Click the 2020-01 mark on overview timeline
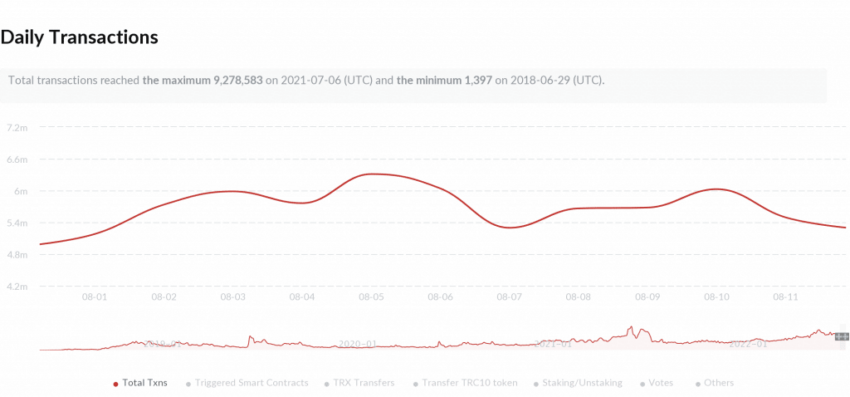Image resolution: width=850 pixels, height=397 pixels. pyautogui.click(x=357, y=344)
